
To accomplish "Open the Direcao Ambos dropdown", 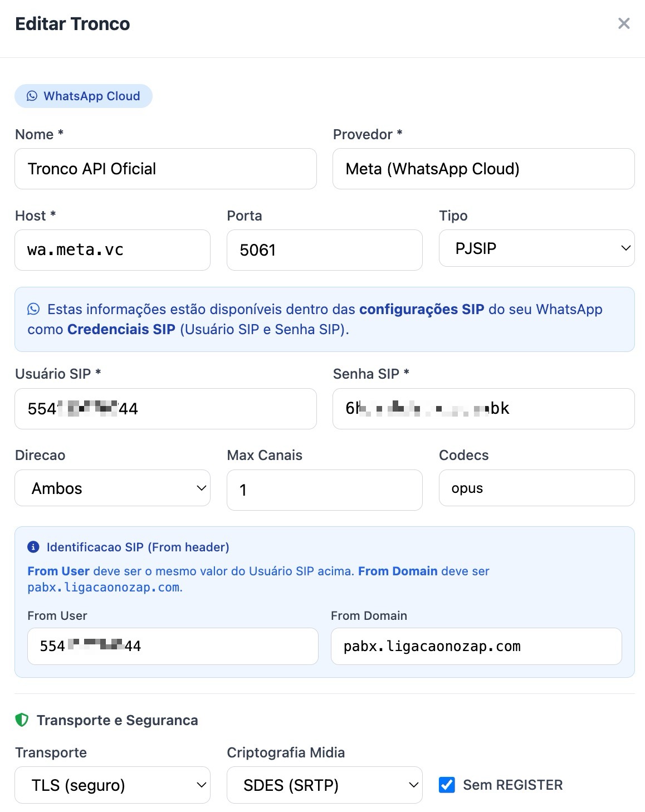I will (113, 488).
